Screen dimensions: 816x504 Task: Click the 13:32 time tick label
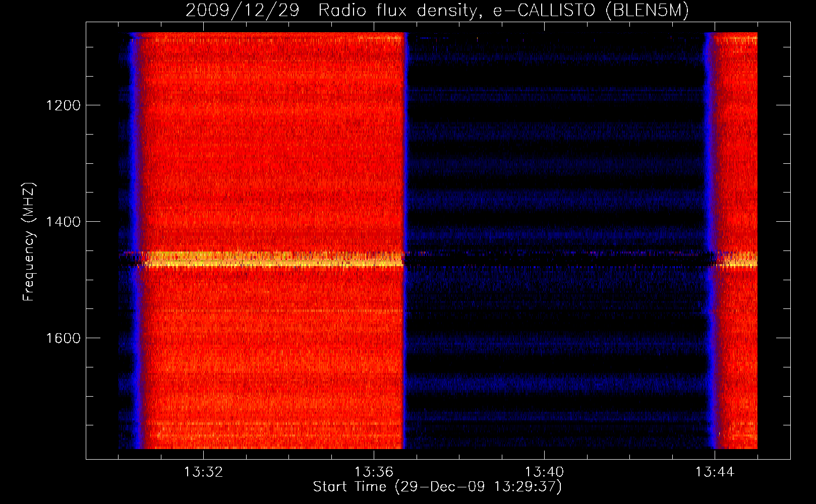(203, 472)
